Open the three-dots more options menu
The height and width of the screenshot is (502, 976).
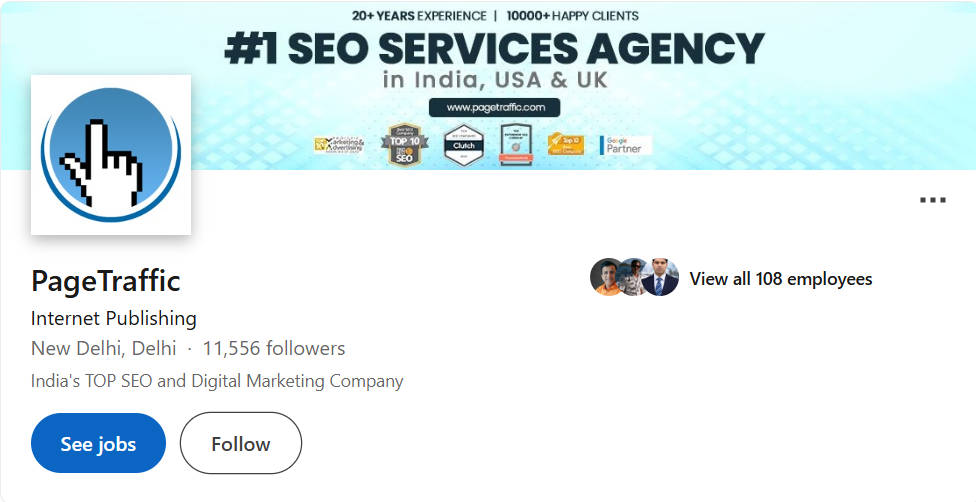932,200
